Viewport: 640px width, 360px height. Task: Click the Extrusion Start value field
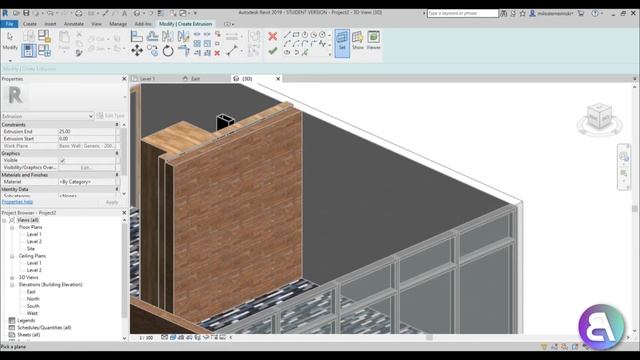(x=87, y=139)
